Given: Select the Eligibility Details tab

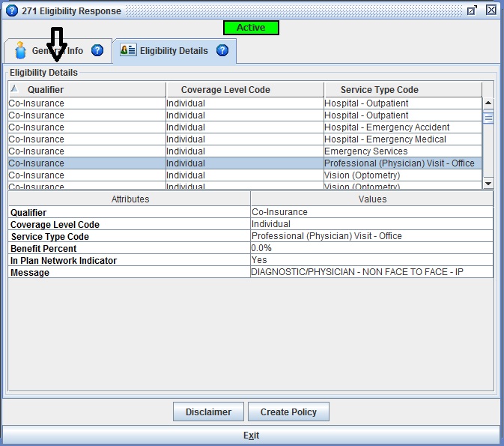Looking at the screenshot, I should click(x=174, y=51).
